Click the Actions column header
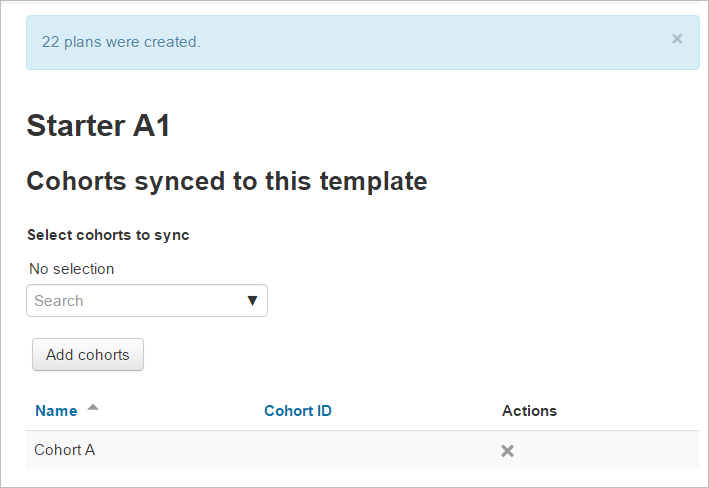 [529, 411]
